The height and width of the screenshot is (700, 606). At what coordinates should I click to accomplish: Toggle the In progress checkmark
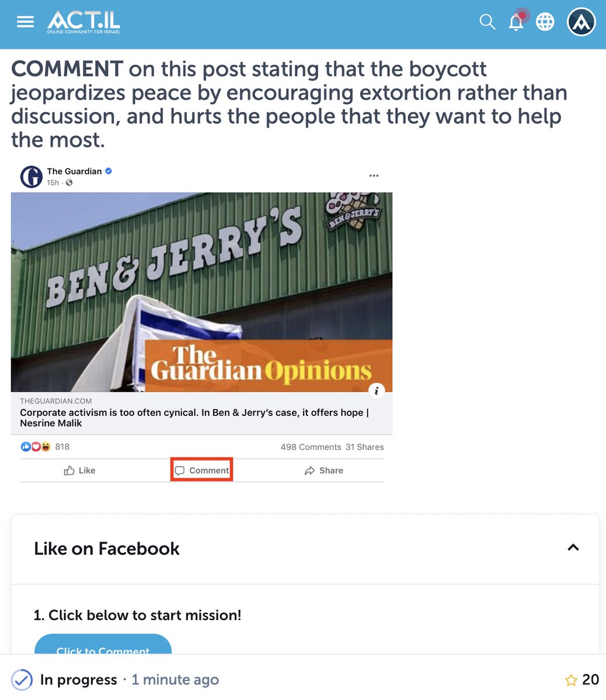tap(22, 680)
